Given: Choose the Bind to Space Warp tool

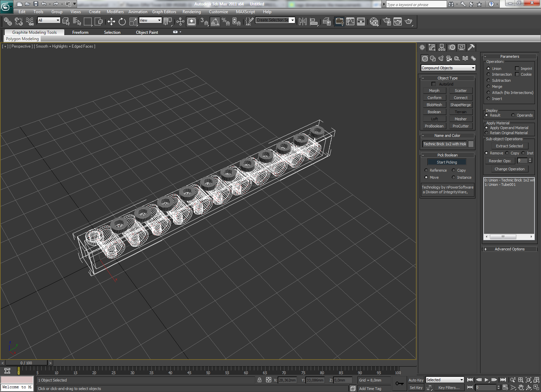Looking at the screenshot, I should pyautogui.click(x=30, y=22).
